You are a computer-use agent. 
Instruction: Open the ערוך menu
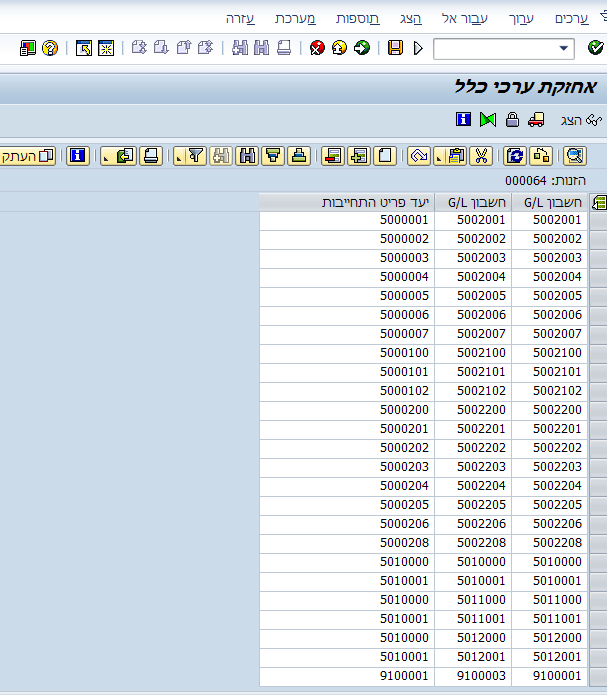pyautogui.click(x=521, y=19)
